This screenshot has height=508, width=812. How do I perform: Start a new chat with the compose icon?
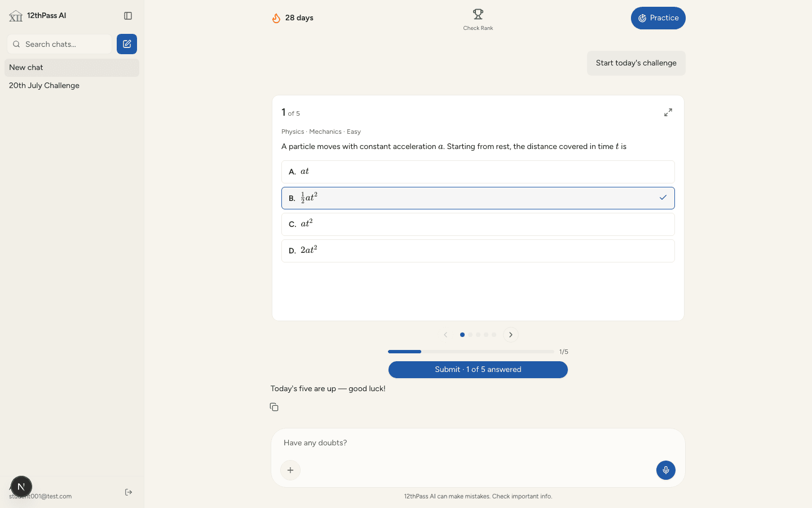click(x=127, y=44)
